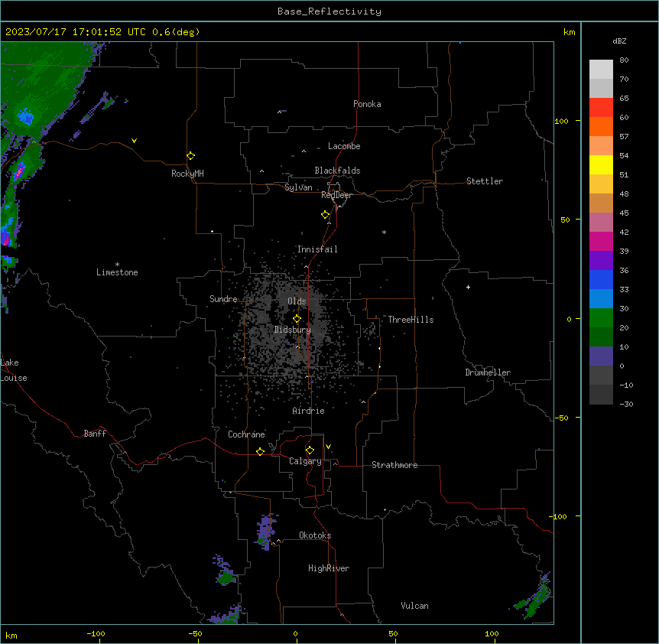The width and height of the screenshot is (659, 644).
Task: Click the Blackfalds city label
Action: 337,171
